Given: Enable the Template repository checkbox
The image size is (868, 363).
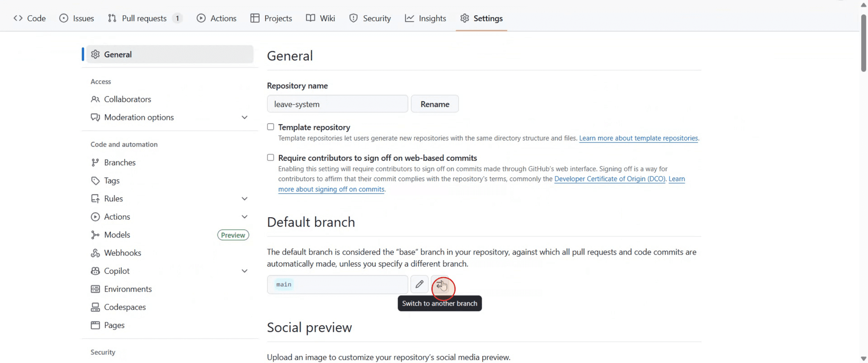Looking at the screenshot, I should point(270,126).
